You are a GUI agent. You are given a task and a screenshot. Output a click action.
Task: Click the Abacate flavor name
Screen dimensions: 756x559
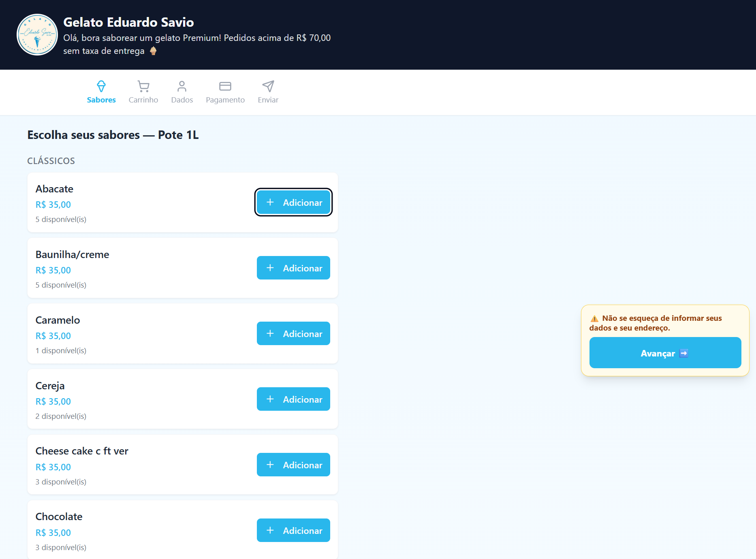[54, 189]
